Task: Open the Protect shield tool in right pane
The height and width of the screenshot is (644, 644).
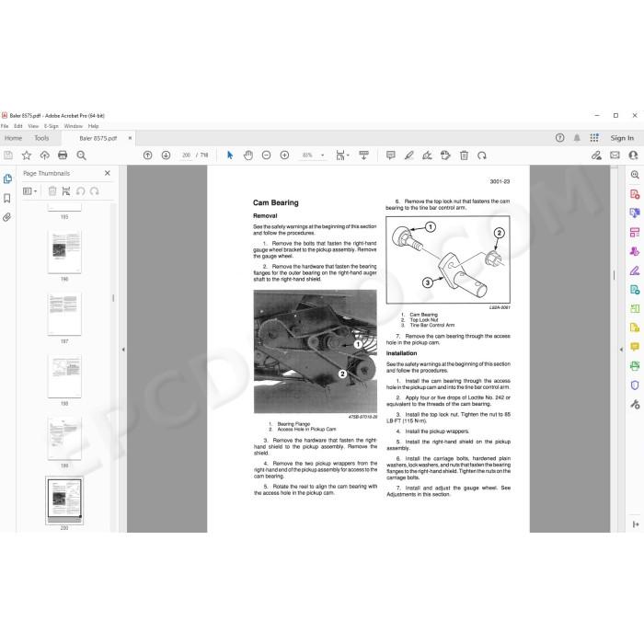Action: [635, 385]
